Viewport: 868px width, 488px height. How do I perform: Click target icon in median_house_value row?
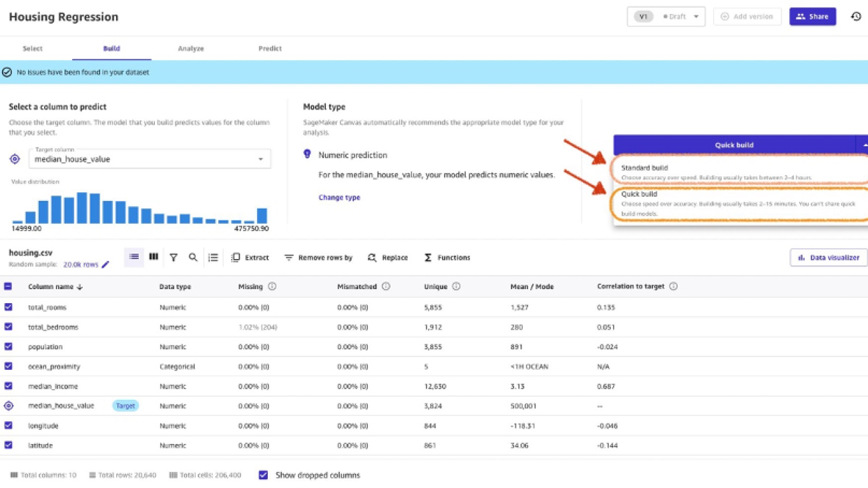9,406
